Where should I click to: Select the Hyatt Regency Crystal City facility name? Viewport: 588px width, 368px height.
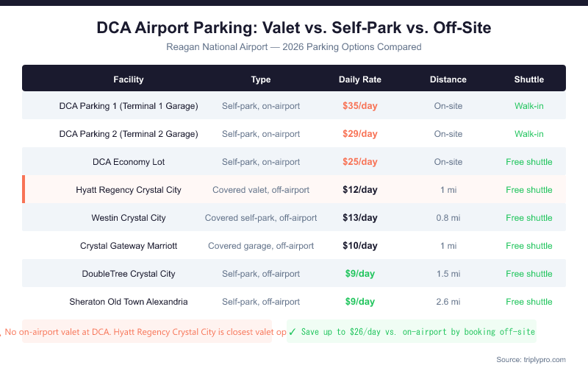(x=129, y=190)
